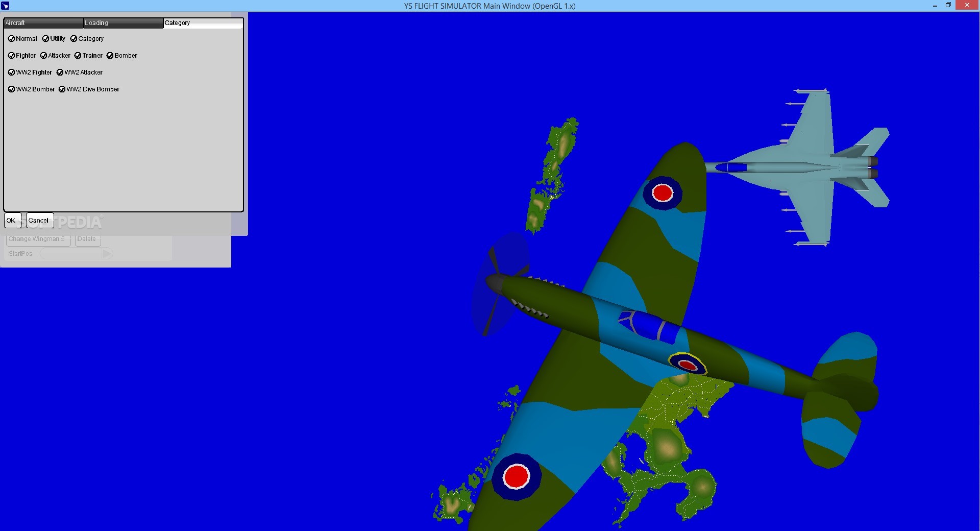Minimize the YS Flight Simulator window
The image size is (980, 531).
coord(935,6)
